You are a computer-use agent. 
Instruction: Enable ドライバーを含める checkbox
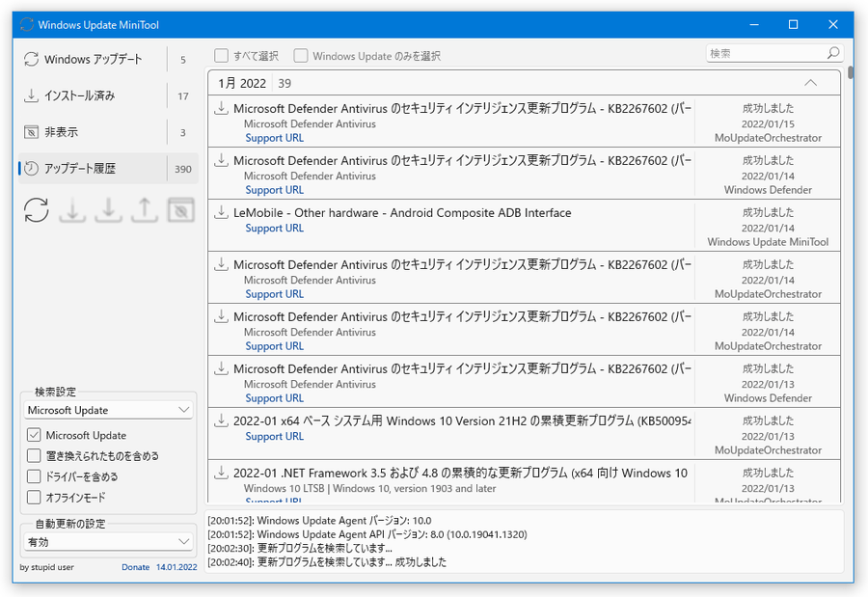point(34,476)
